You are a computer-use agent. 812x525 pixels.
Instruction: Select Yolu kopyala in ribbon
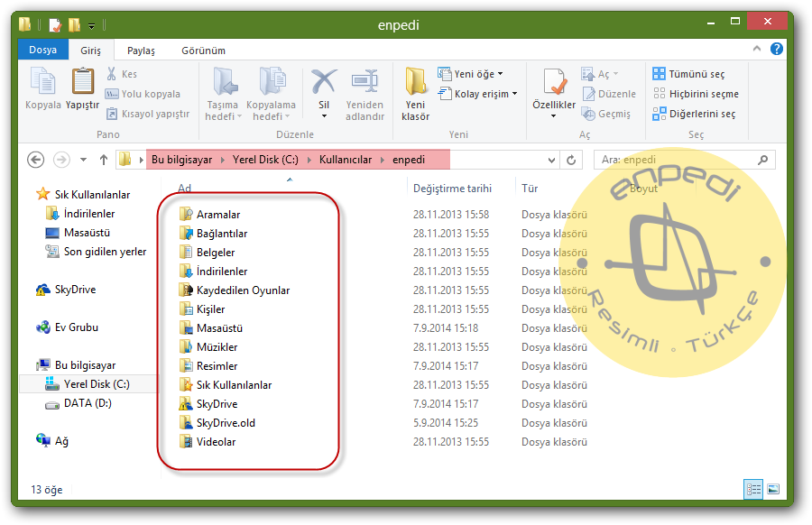(x=143, y=94)
